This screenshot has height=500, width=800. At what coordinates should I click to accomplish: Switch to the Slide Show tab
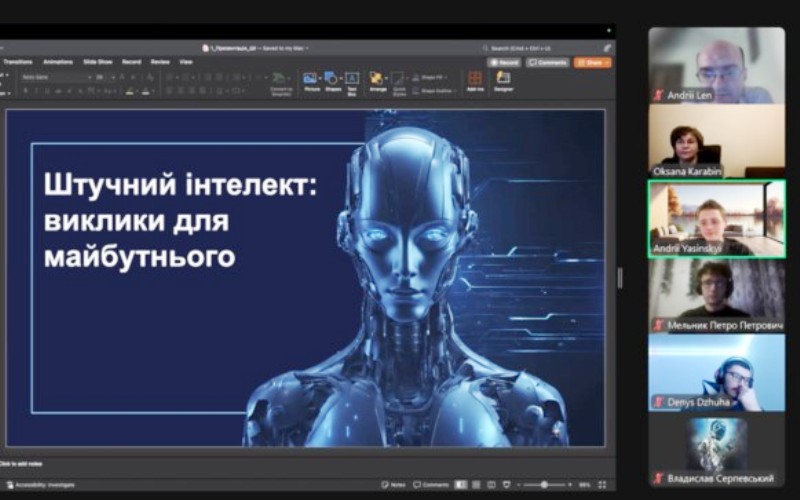(97, 61)
